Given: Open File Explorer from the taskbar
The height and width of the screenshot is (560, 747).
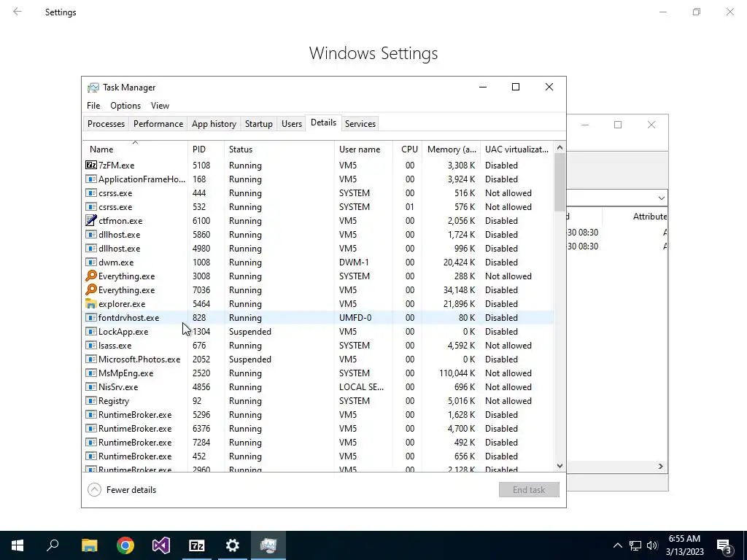Looking at the screenshot, I should pos(90,545).
